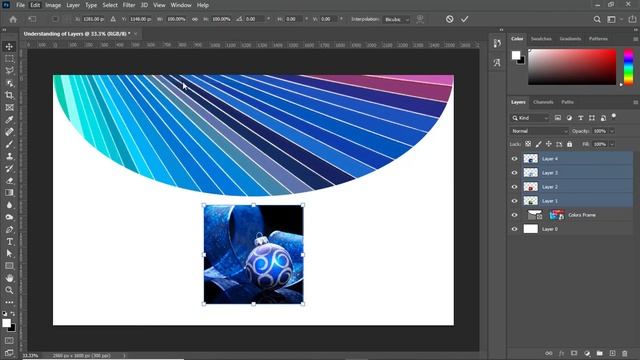Image resolution: width=640 pixels, height=360 pixels.
Task: Hide Layer 2 visibility eye
Action: click(514, 187)
